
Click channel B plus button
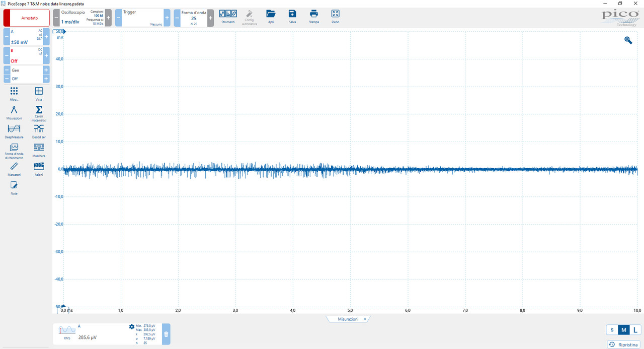(x=46, y=55)
